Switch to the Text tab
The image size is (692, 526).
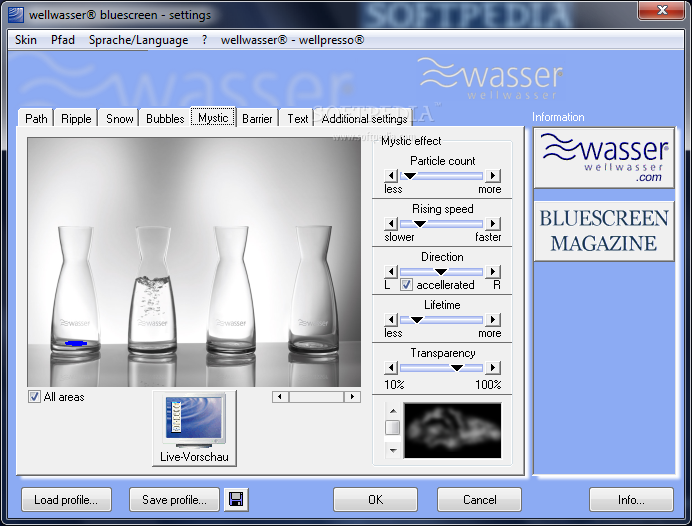(297, 118)
